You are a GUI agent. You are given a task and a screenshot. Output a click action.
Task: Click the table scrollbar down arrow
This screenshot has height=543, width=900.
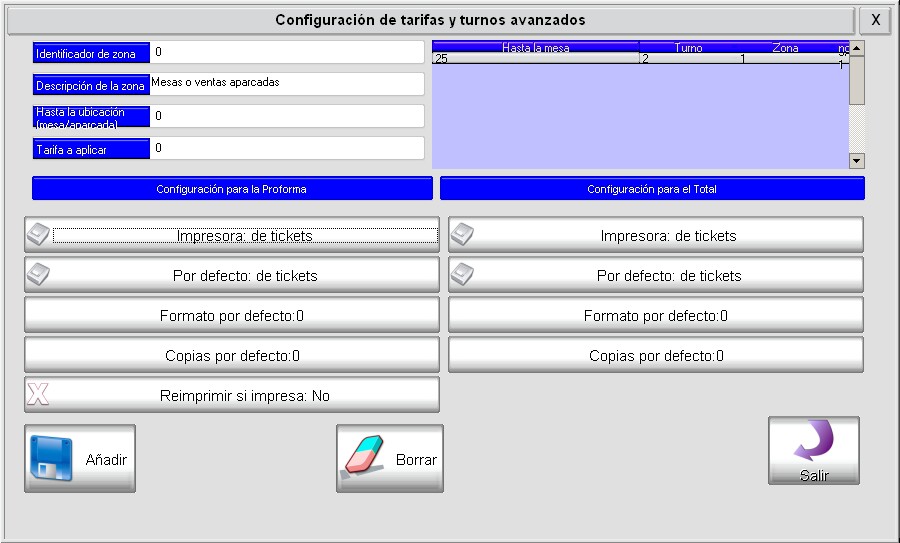(x=856, y=161)
